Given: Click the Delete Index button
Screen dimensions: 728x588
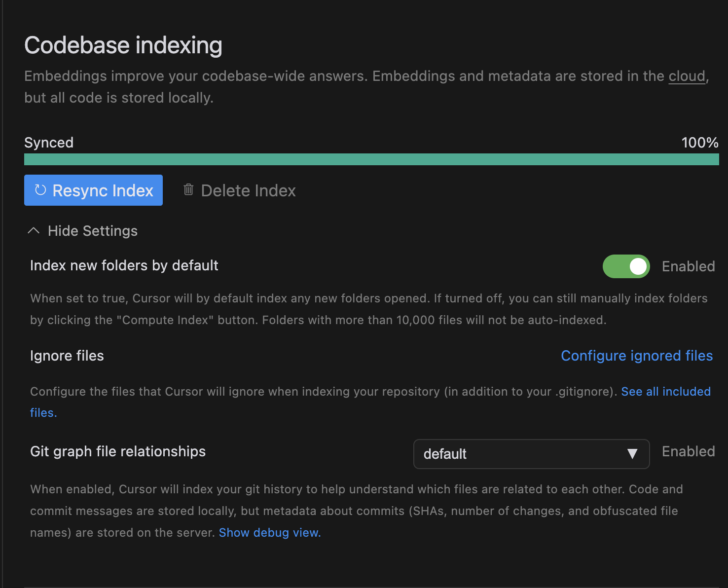Looking at the screenshot, I should 240,190.
